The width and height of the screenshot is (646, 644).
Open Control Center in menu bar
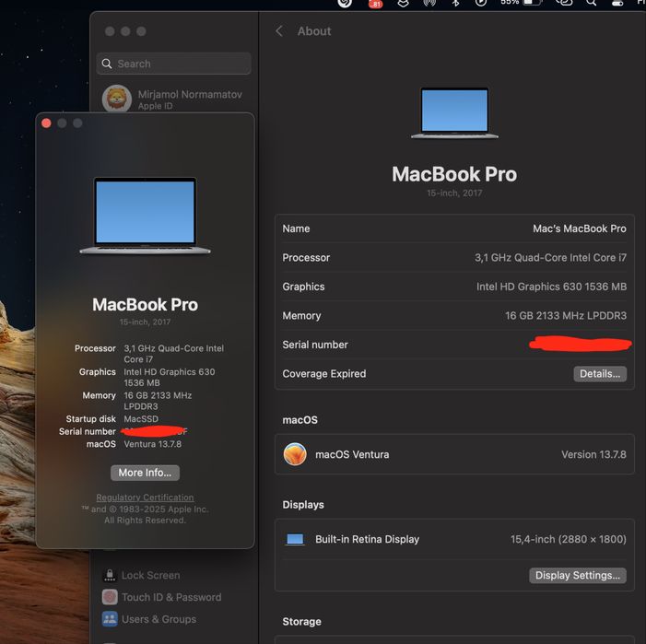pos(617,3)
